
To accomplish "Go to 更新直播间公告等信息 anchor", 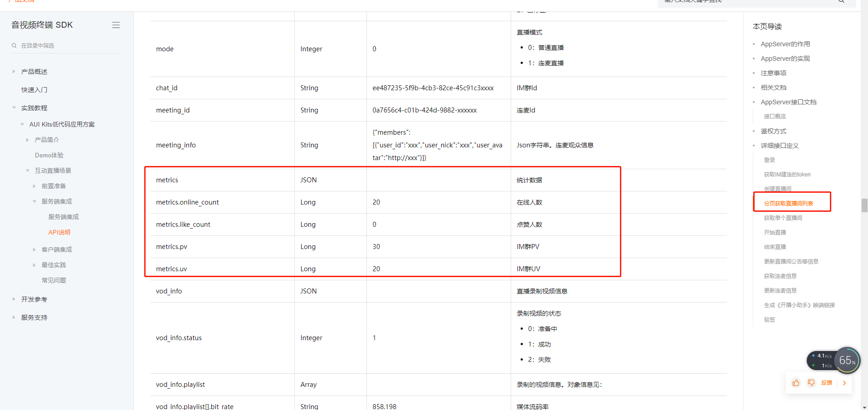I will (791, 262).
